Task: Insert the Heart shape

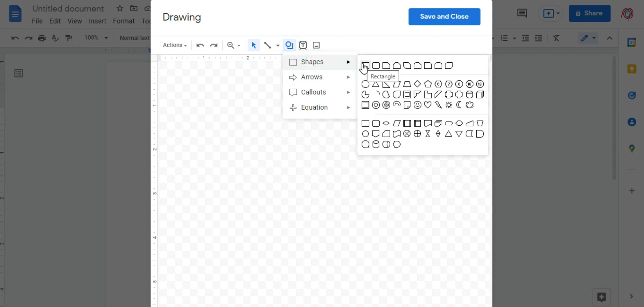Action: (x=428, y=105)
